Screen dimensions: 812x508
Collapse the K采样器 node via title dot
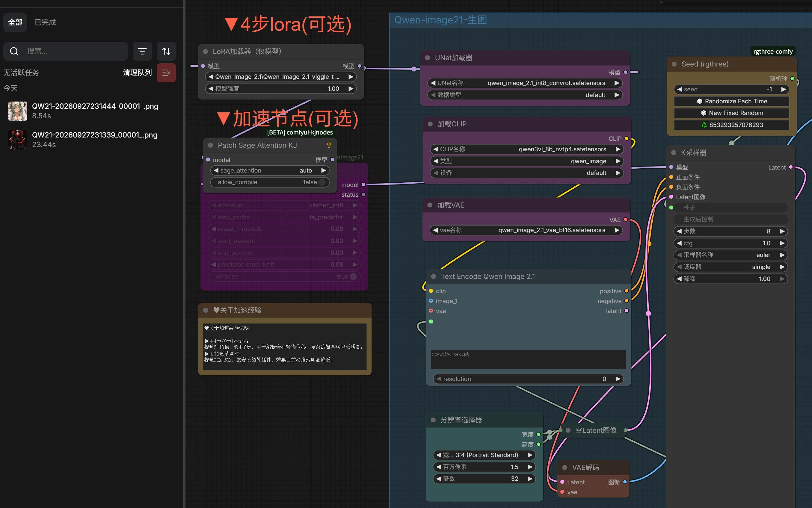click(x=674, y=152)
